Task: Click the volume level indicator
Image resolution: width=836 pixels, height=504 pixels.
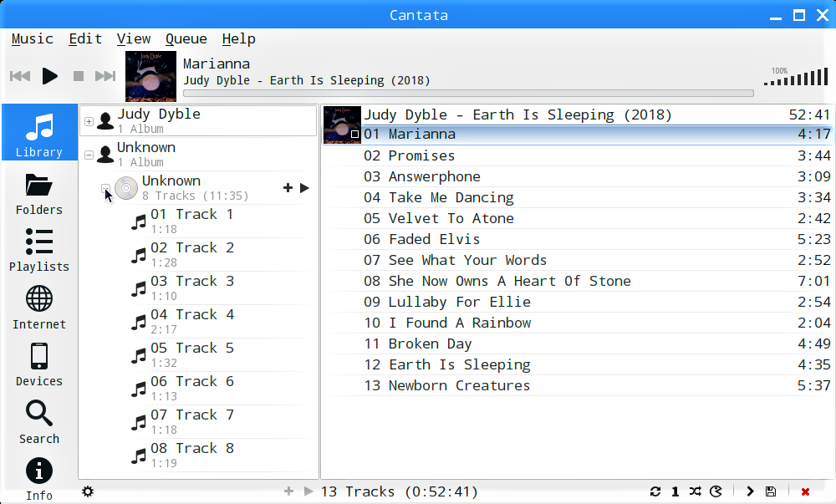Action: (796, 78)
